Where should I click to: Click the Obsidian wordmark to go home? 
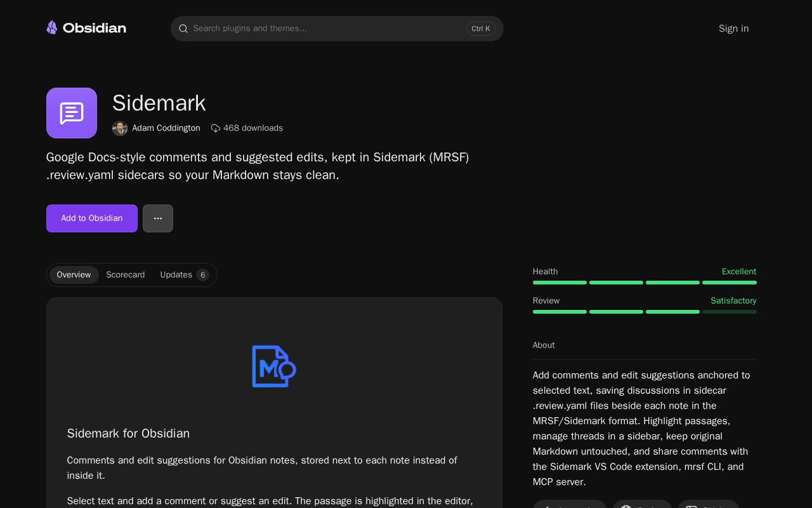(x=95, y=28)
